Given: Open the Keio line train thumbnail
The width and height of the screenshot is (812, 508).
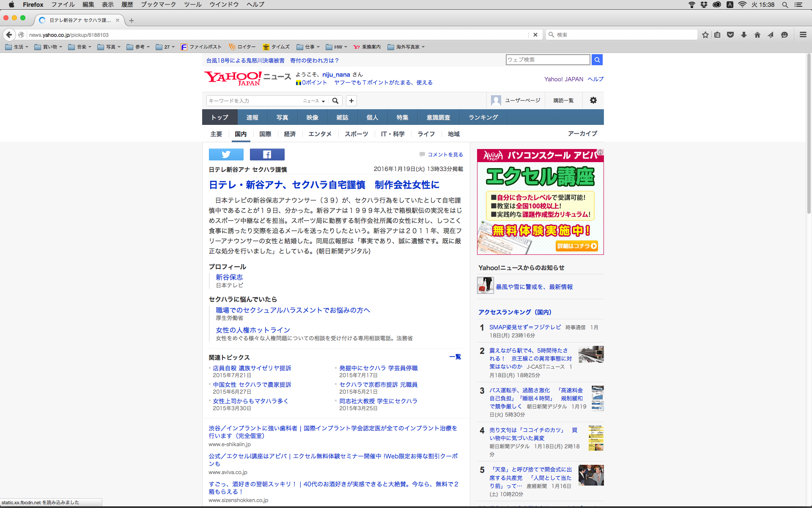Looking at the screenshot, I should [591, 354].
